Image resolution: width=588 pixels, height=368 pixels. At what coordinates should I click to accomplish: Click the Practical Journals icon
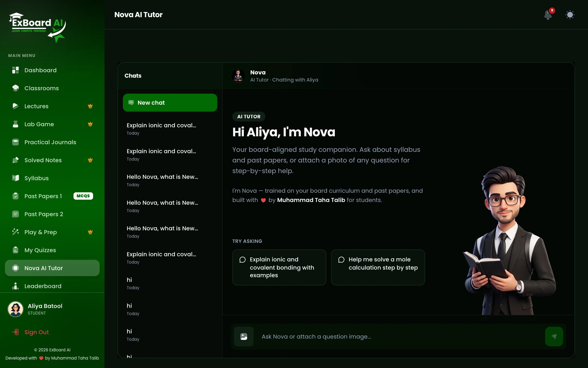(16, 142)
